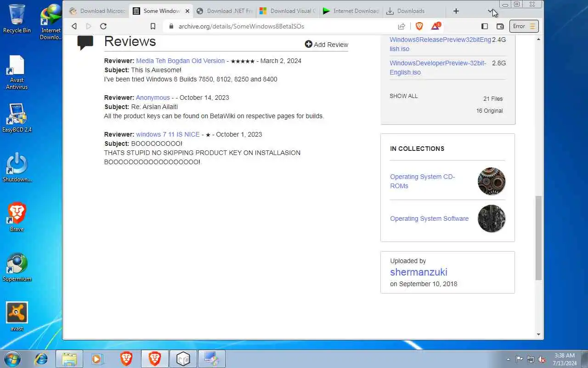Open Action Center flag tray icon
Viewport: 588px width, 368px height.
(519, 359)
